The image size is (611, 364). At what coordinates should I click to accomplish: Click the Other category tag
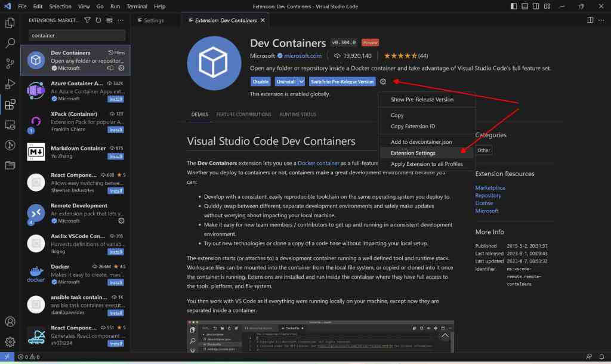pyautogui.click(x=483, y=150)
